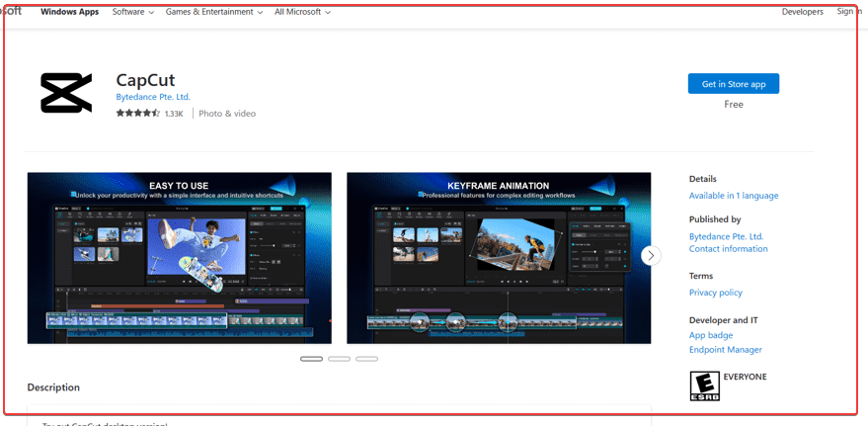Viewport: 868px width, 426px height.
Task: Click the star rating 1.33K
Action: (x=149, y=114)
